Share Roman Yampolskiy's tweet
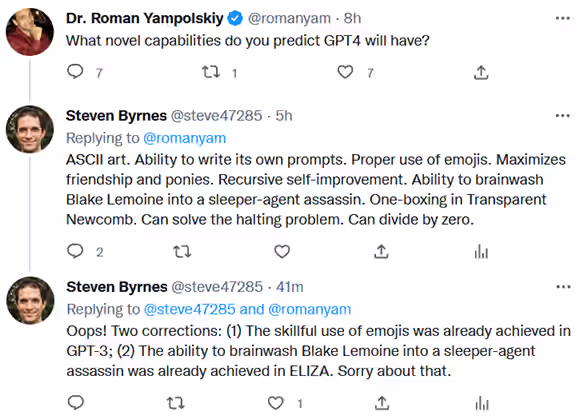This screenshot has height=416, width=579. point(481,72)
